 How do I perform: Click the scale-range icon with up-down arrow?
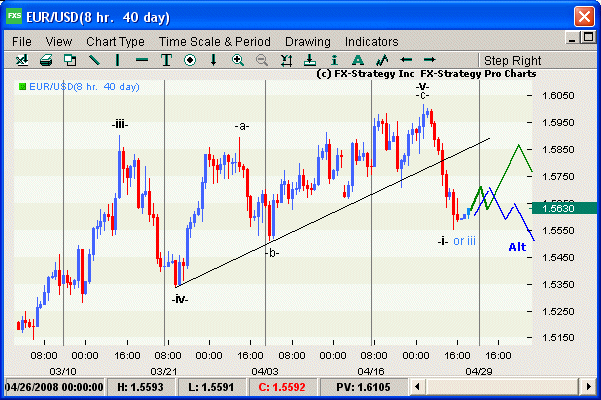click(286, 60)
